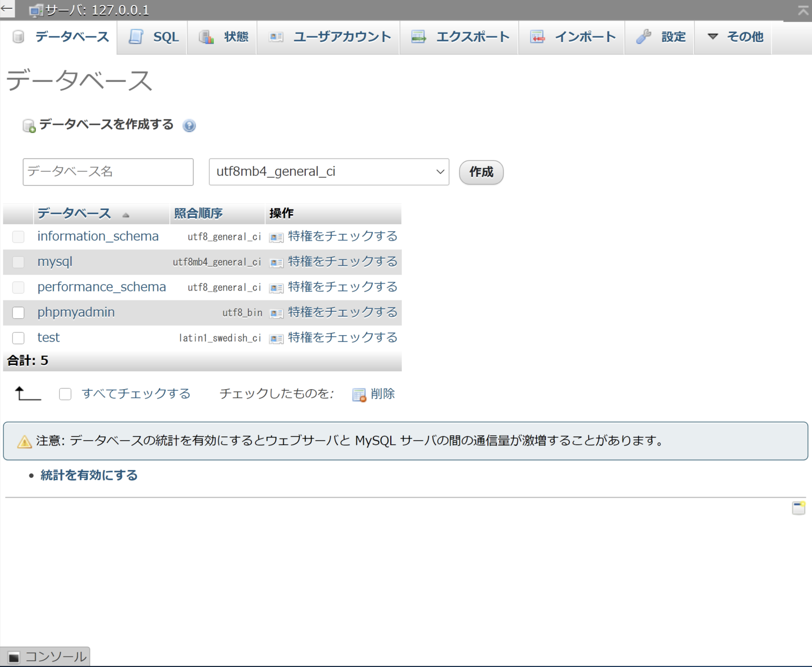Expand the その他 dropdown arrow
Screen dimensions: 812x667
pos(713,37)
